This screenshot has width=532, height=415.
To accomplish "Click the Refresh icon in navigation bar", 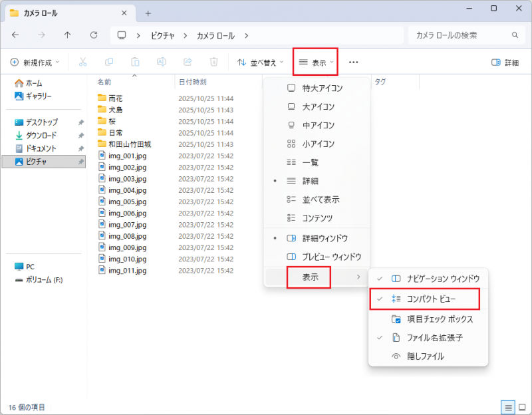I will click(x=94, y=35).
